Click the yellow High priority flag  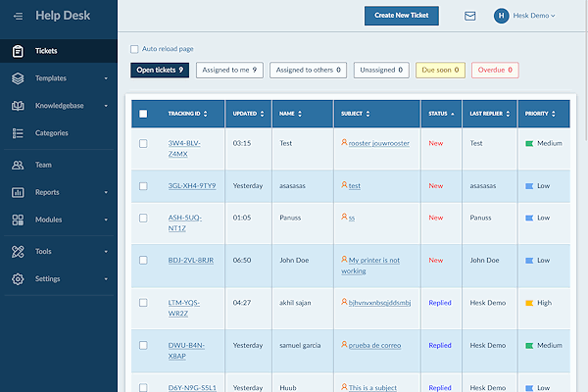pos(527,303)
